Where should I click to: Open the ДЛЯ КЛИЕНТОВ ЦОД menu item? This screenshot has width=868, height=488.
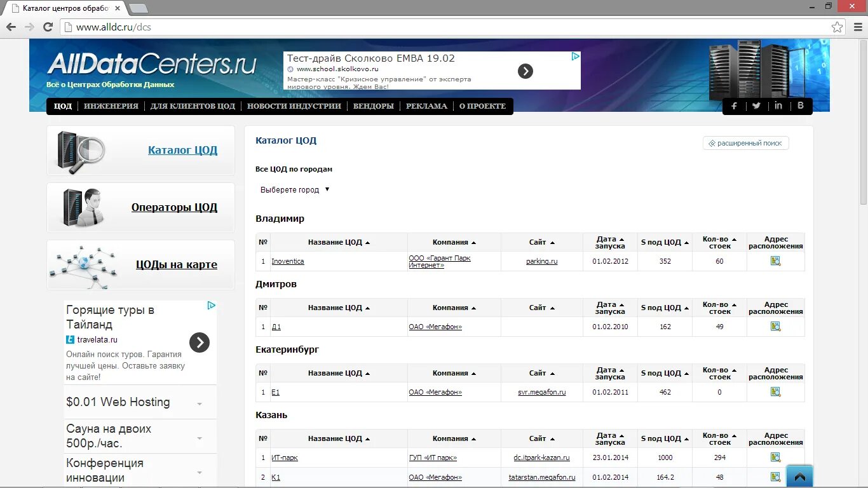(x=193, y=106)
